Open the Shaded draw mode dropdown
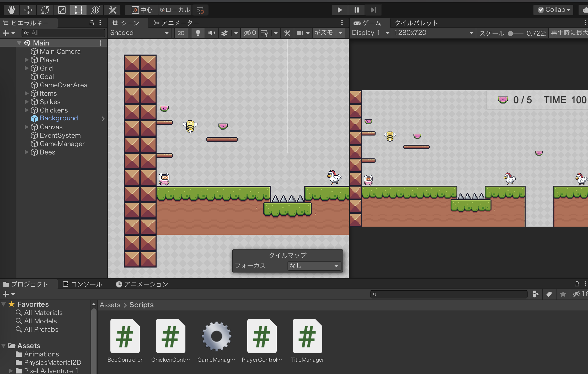 pos(139,33)
